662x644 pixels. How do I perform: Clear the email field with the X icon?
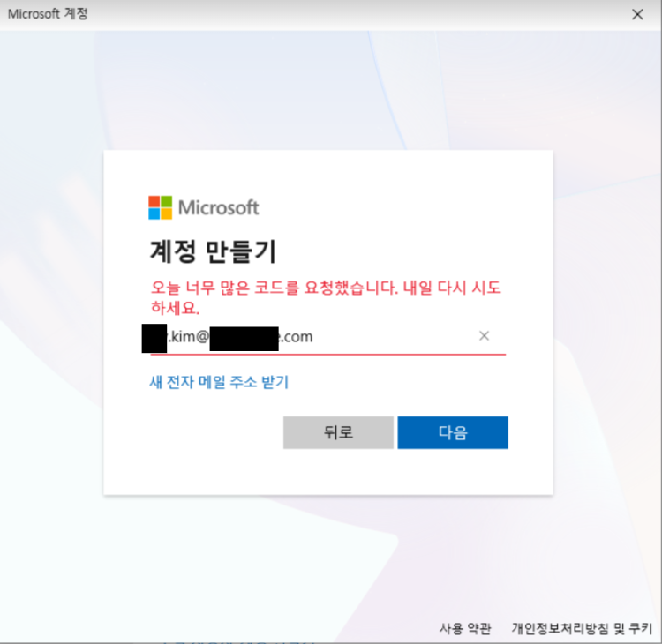484,336
